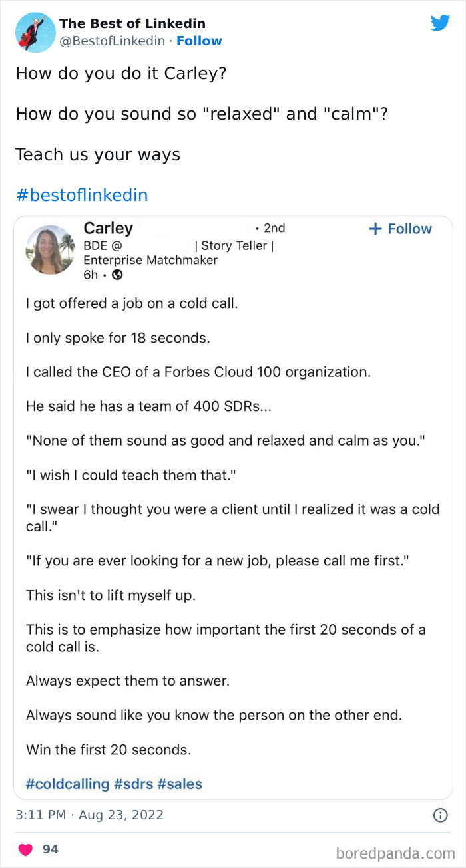Tap the heart icon to like the tweet
This screenshot has height=868, width=466.
point(25,849)
